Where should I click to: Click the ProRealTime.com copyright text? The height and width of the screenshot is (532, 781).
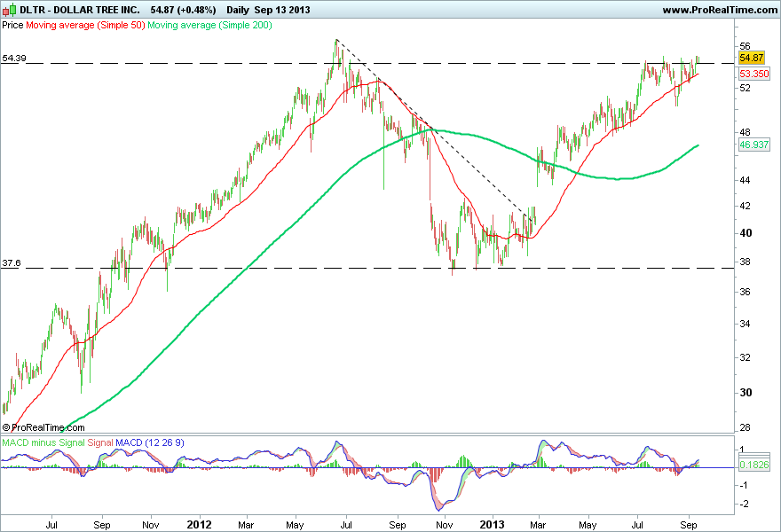43,427
